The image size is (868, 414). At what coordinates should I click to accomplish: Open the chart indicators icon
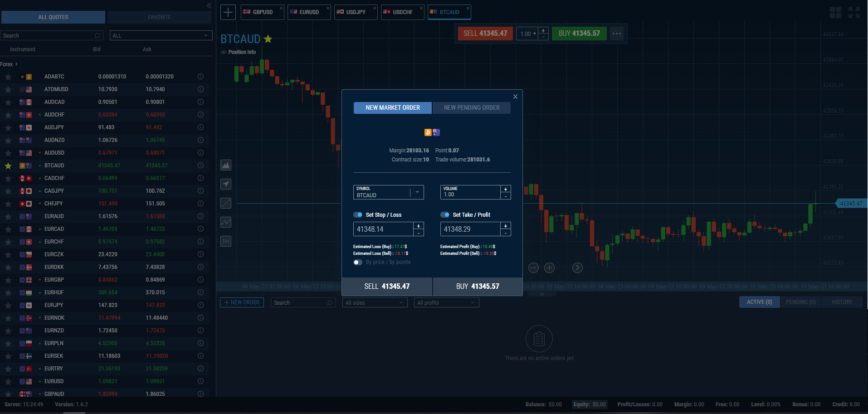click(x=226, y=222)
